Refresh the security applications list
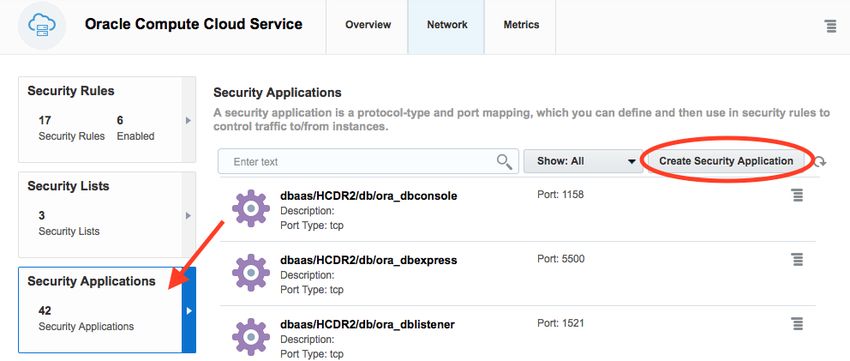850x361 pixels. click(820, 162)
